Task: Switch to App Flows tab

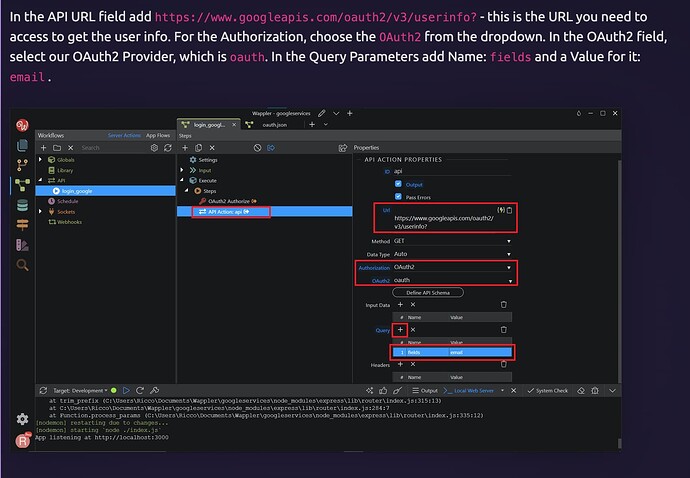Action: point(158,136)
